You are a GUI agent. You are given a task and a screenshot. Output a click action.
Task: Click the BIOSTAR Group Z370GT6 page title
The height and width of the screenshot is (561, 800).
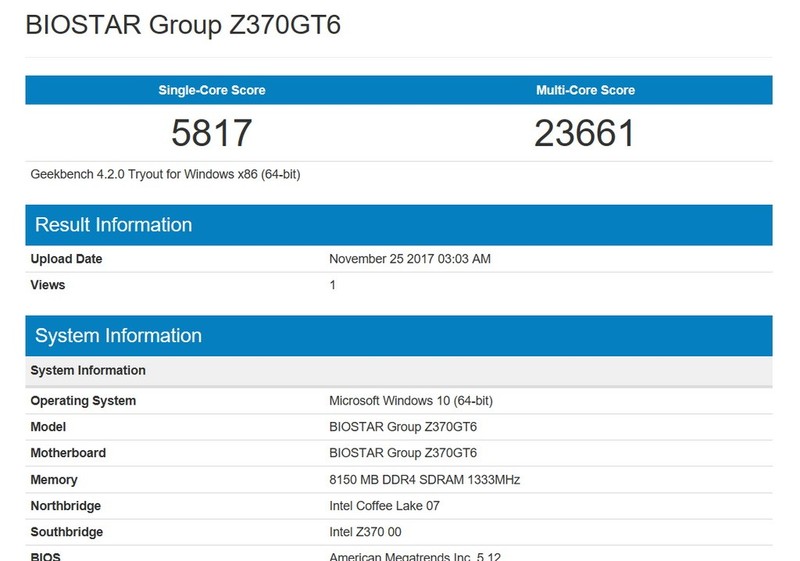183,26
